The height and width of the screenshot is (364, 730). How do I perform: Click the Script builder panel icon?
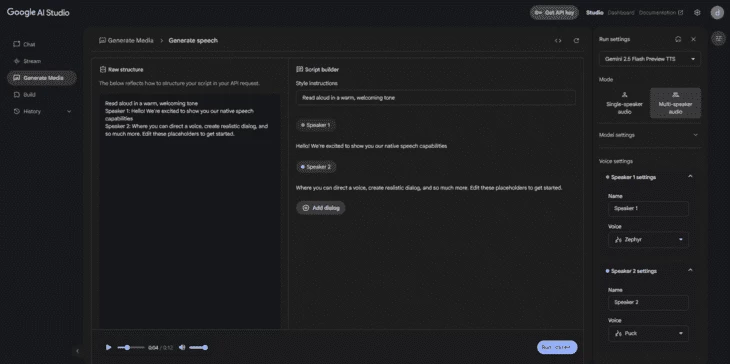[x=299, y=69]
